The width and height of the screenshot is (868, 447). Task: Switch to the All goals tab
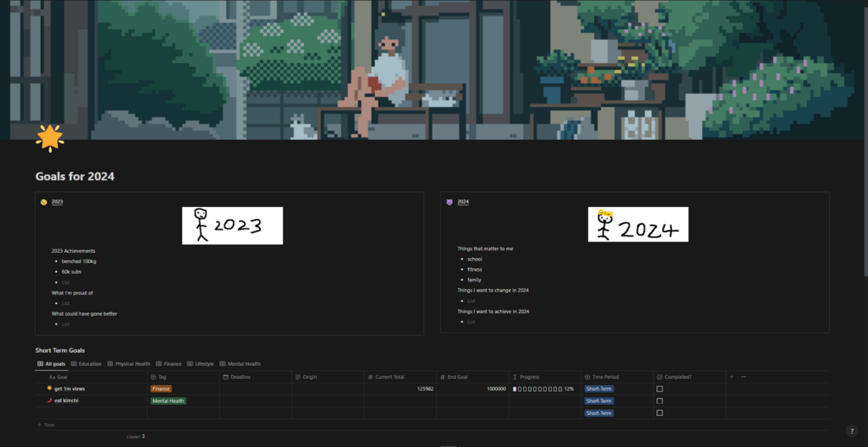click(52, 364)
